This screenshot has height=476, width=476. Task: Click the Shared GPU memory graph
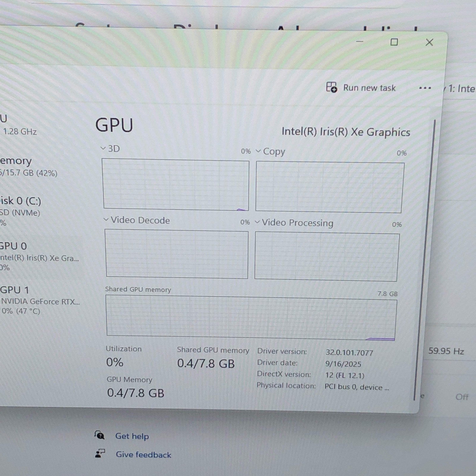click(251, 318)
